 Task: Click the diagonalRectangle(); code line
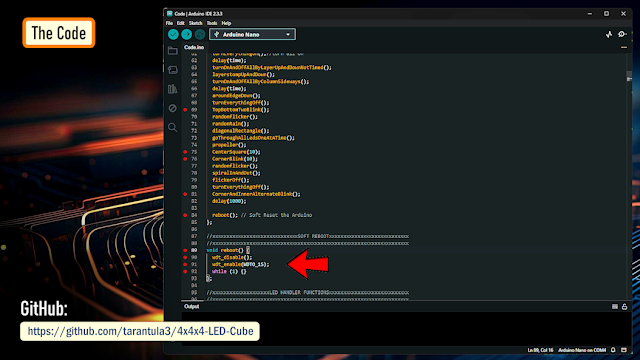(x=240, y=131)
